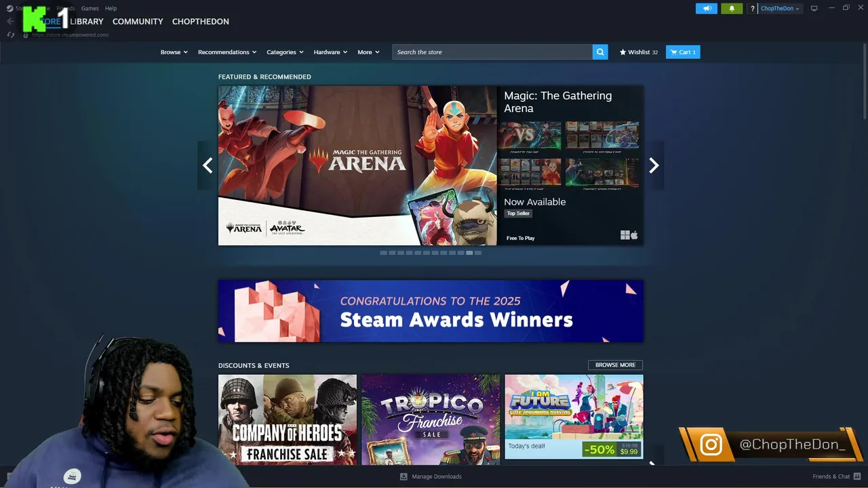The image size is (868, 488).
Task: Open Manage Downloads
Action: (x=431, y=476)
